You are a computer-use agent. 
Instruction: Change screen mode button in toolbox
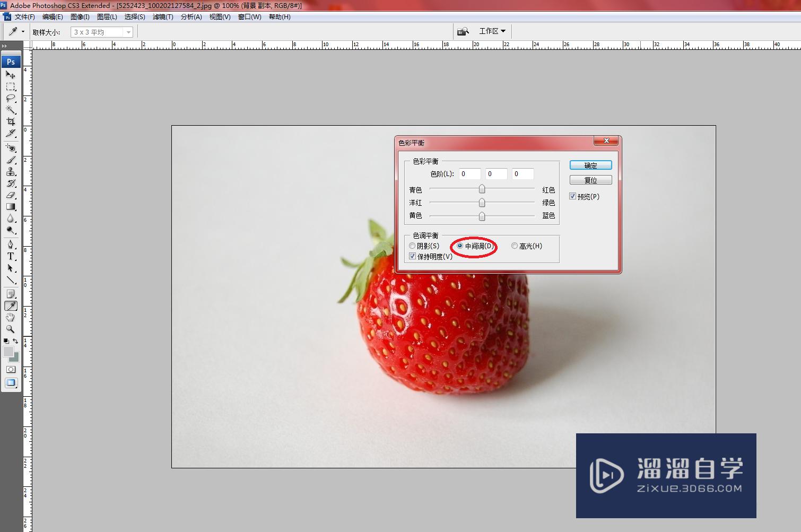tap(11, 382)
